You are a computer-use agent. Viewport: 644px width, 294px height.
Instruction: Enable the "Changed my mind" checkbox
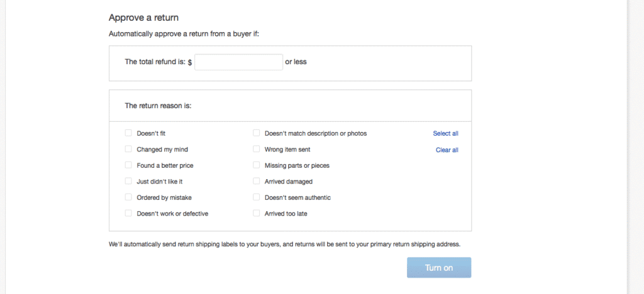pyautogui.click(x=128, y=150)
